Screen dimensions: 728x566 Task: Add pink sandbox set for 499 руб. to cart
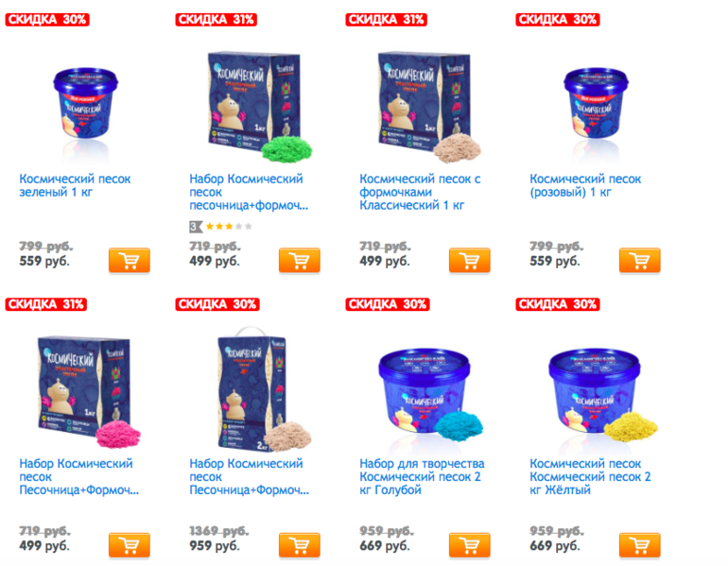[130, 544]
